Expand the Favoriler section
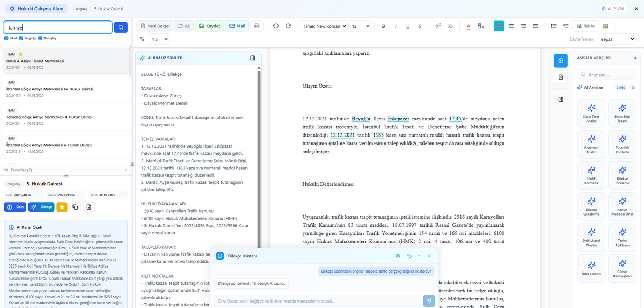The width and height of the screenshot is (644, 308). coord(65,170)
